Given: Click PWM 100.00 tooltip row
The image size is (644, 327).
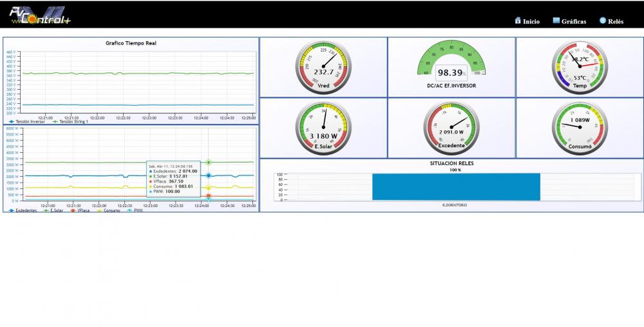Looking at the screenshot, I should [164, 192].
